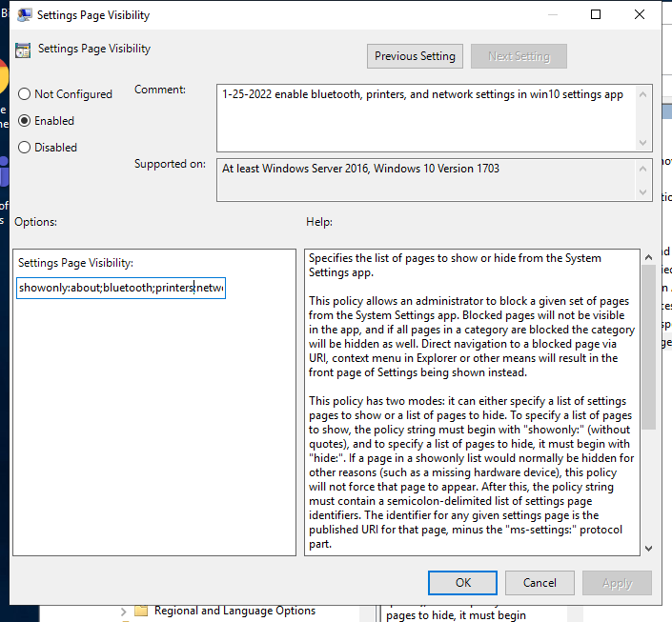Maximize the Settings Page Visibility window
The image size is (672, 622).
pos(596,15)
